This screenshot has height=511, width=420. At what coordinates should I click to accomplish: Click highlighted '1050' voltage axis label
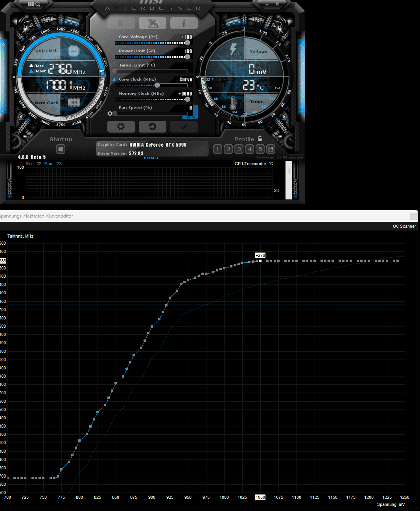pyautogui.click(x=260, y=497)
